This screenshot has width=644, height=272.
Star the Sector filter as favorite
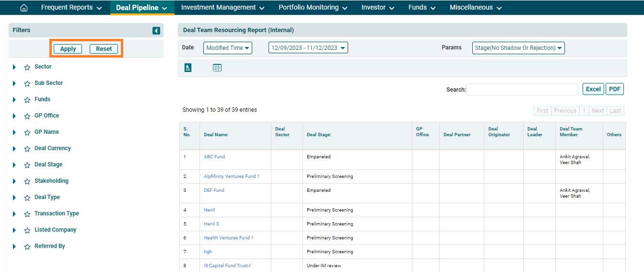[27, 67]
